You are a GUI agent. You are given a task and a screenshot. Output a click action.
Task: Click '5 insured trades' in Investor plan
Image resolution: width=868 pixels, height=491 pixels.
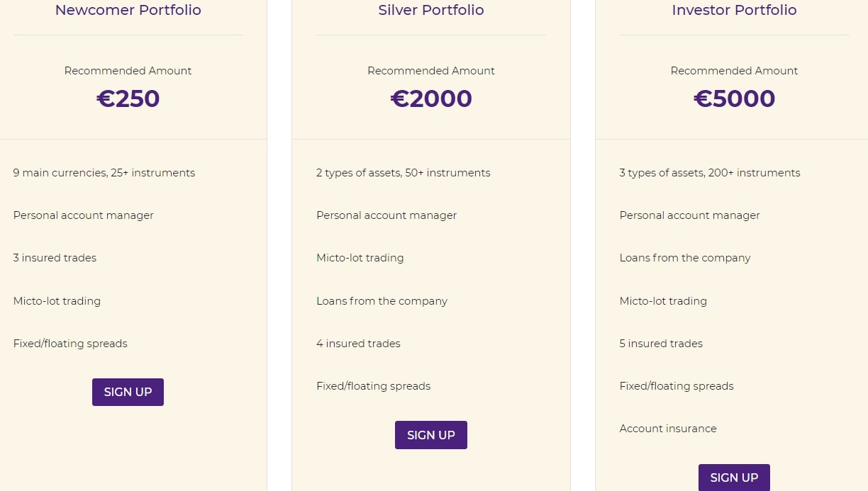tap(661, 344)
